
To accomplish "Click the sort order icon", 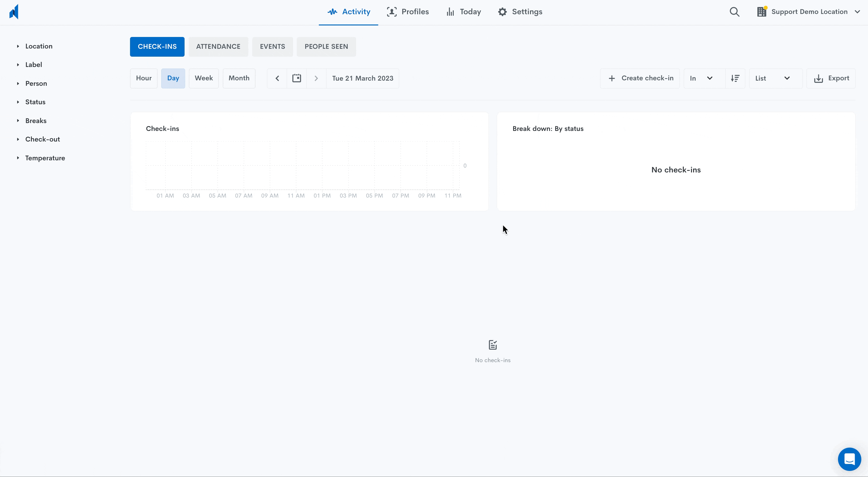I will click(735, 78).
